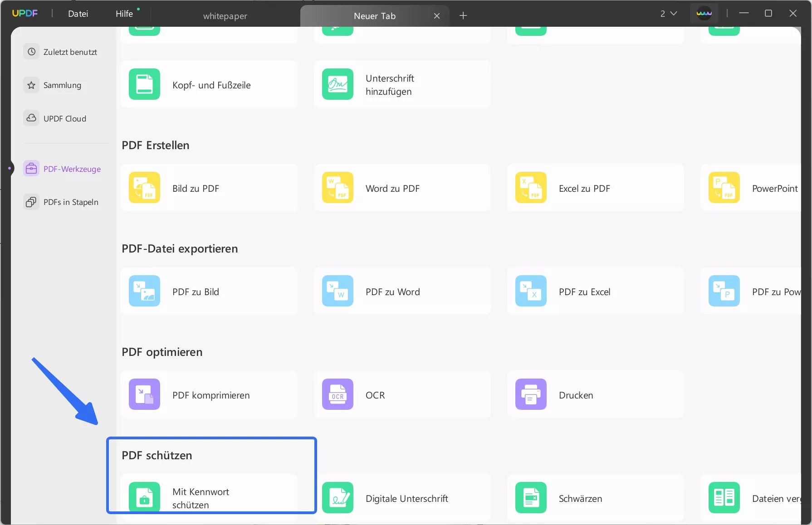Click the Unterschrift hinzufügen label
The height and width of the screenshot is (525, 812).
[x=390, y=85]
